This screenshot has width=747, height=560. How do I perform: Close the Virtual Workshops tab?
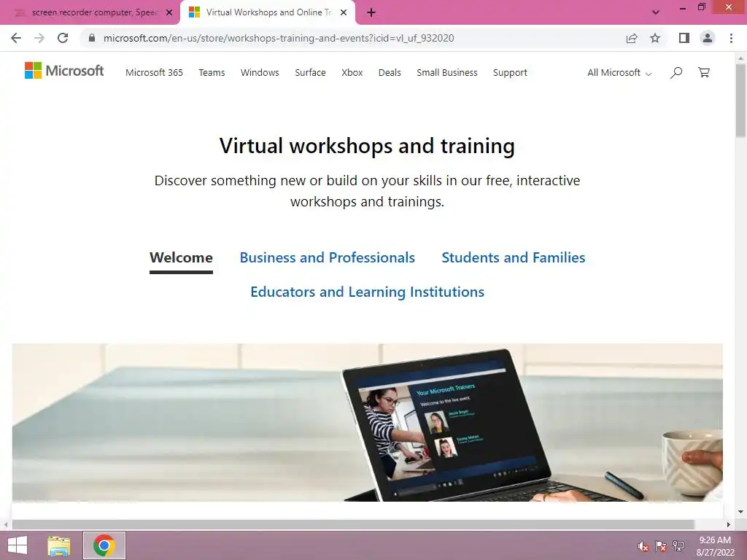(344, 13)
